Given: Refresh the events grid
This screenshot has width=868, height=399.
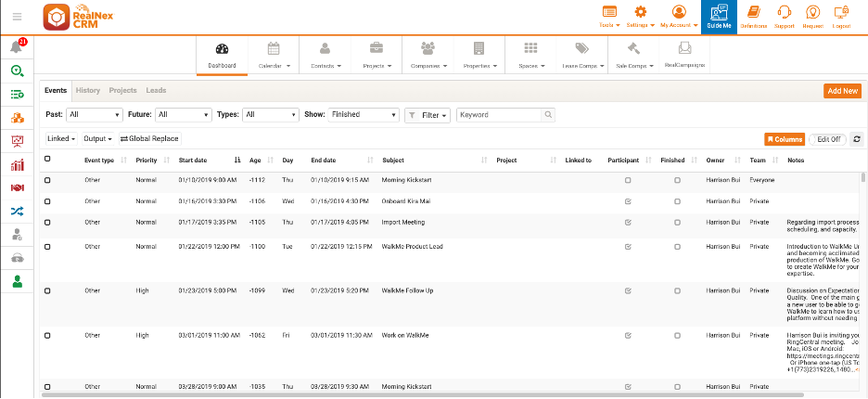Looking at the screenshot, I should [x=856, y=139].
